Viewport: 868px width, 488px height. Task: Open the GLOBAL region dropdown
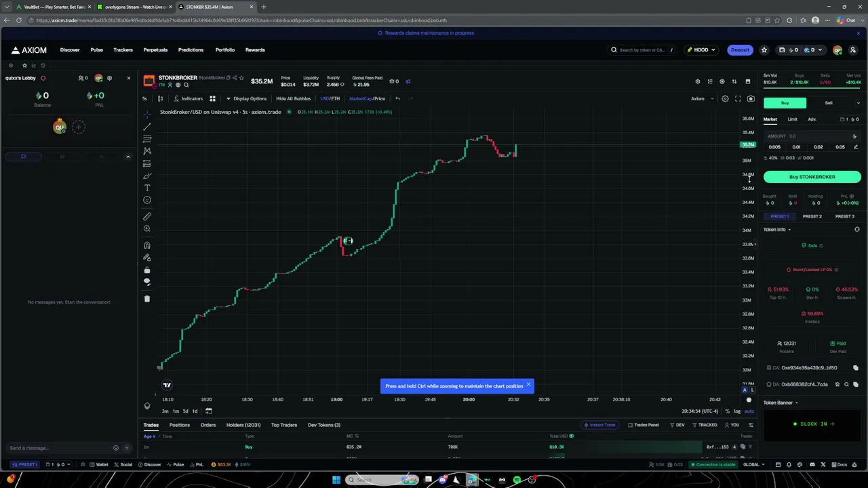(754, 465)
